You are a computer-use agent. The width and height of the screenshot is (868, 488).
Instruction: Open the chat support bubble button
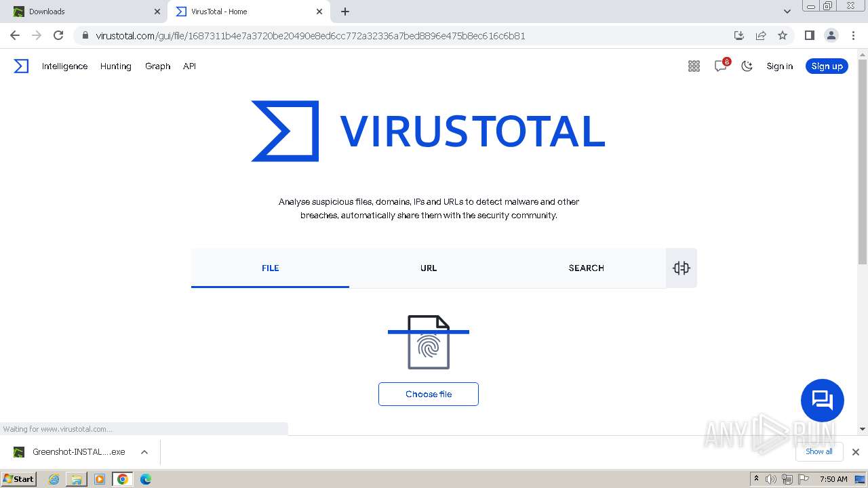(822, 401)
